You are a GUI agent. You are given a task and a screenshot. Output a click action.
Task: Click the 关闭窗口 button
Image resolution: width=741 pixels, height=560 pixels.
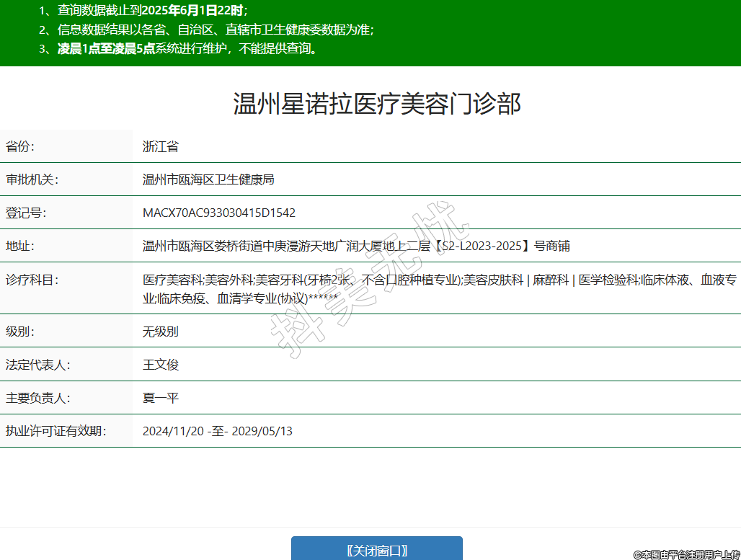click(376, 550)
